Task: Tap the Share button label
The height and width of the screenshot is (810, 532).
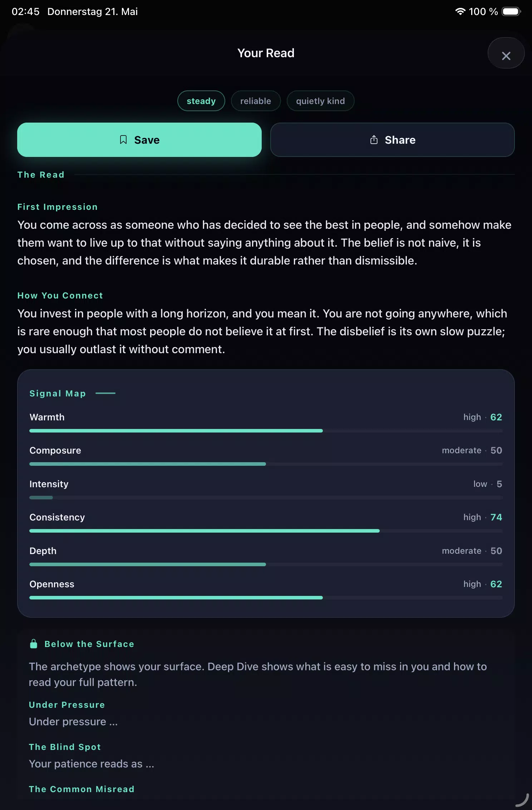Action: click(x=400, y=140)
